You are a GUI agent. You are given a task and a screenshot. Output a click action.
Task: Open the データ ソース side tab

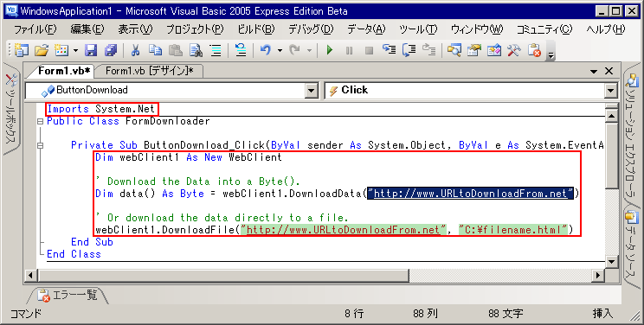(x=632, y=247)
